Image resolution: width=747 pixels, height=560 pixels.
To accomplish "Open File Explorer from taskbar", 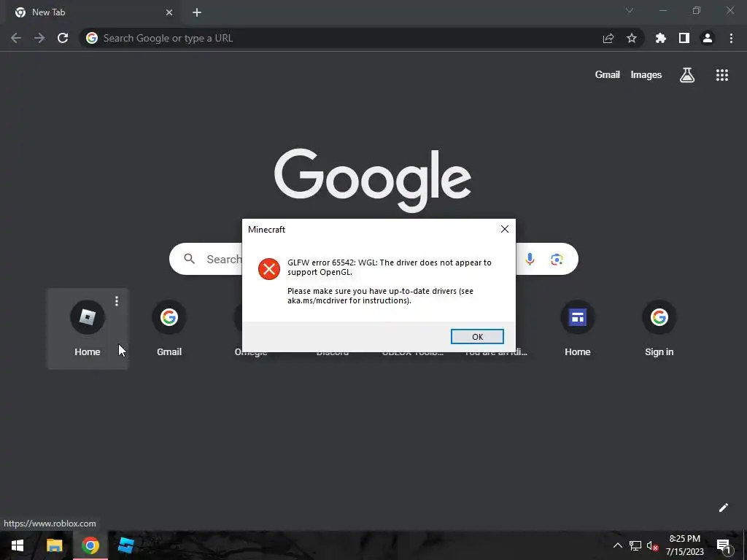I will (54, 545).
